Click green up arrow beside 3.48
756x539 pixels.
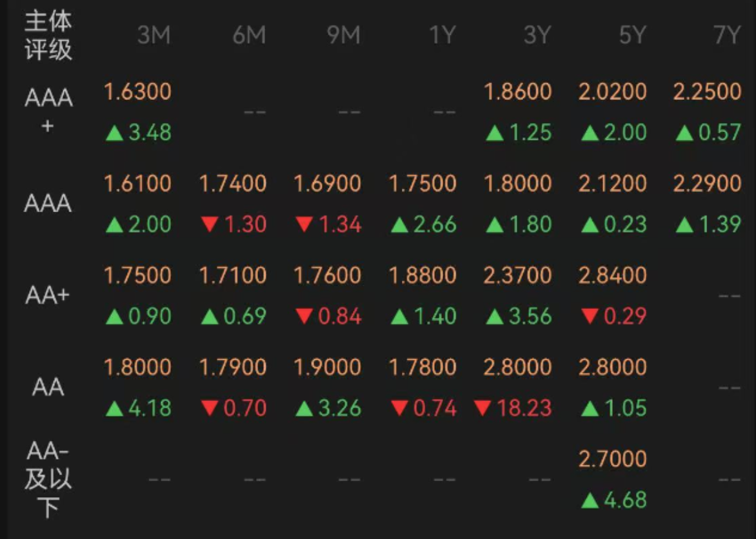[x=114, y=133]
